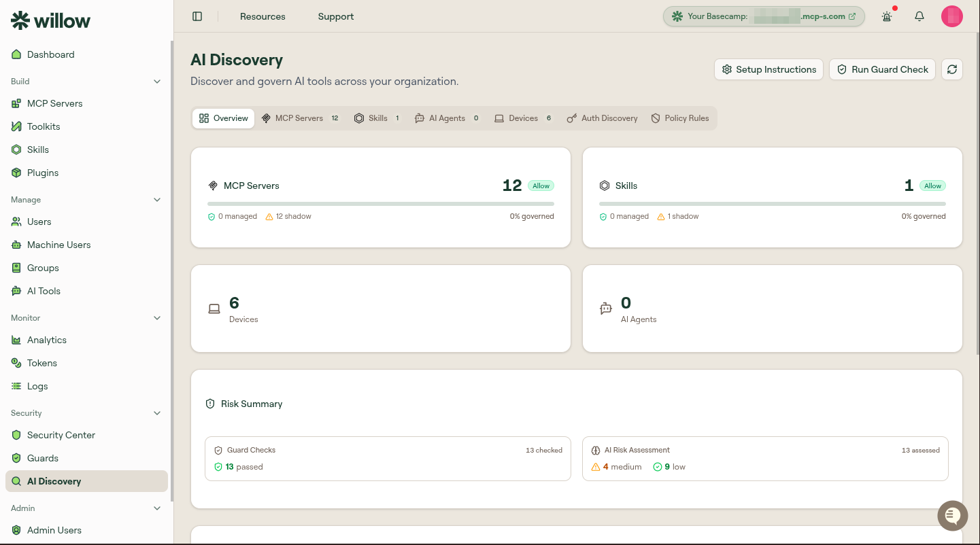Click the MCP Servers governed progress bar
Image resolution: width=980 pixels, height=545 pixels.
click(x=381, y=204)
